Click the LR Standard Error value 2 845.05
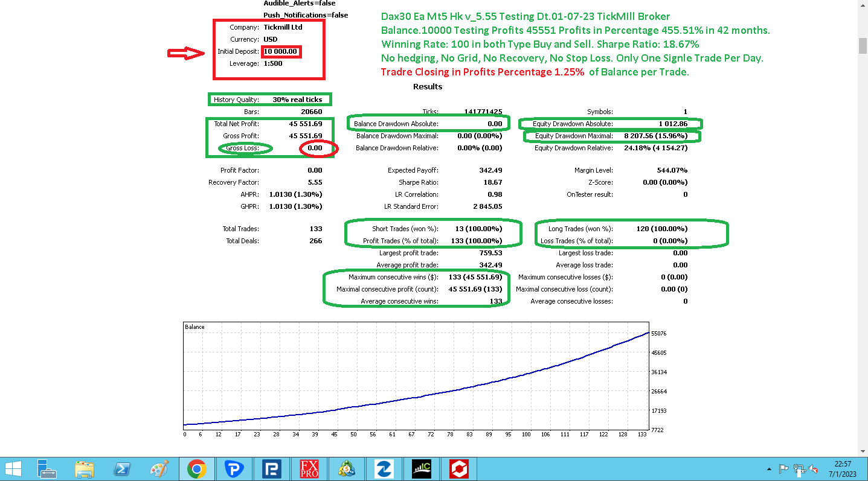The image size is (868, 481). tap(488, 206)
